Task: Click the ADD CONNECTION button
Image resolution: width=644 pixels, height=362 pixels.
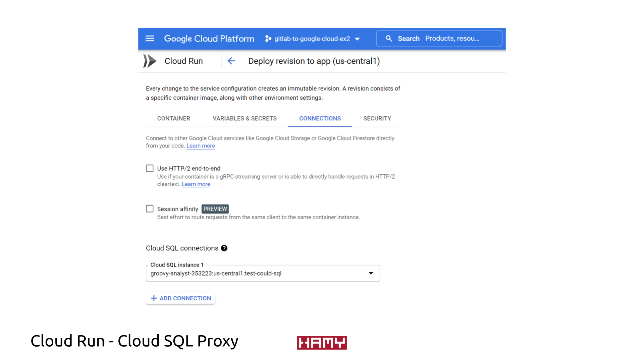Action: (x=181, y=298)
